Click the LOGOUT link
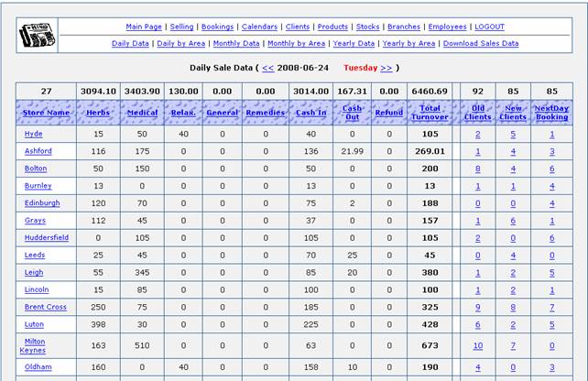 click(x=489, y=27)
